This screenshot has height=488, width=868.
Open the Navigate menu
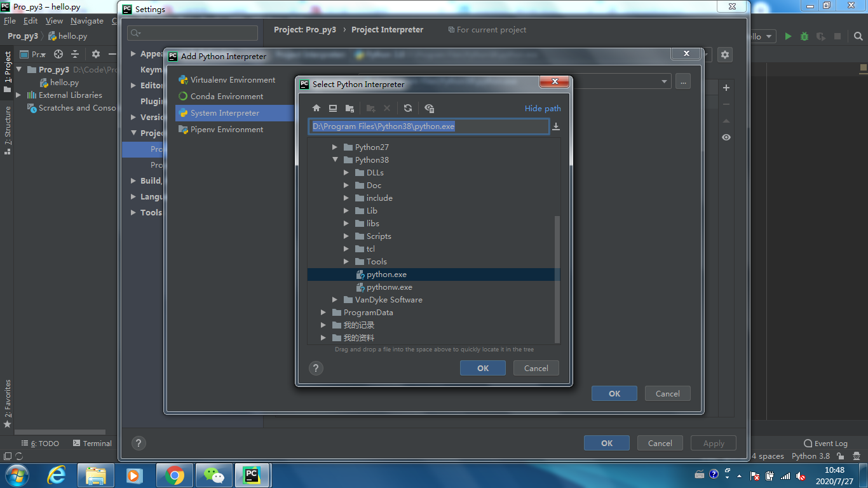click(87, 20)
